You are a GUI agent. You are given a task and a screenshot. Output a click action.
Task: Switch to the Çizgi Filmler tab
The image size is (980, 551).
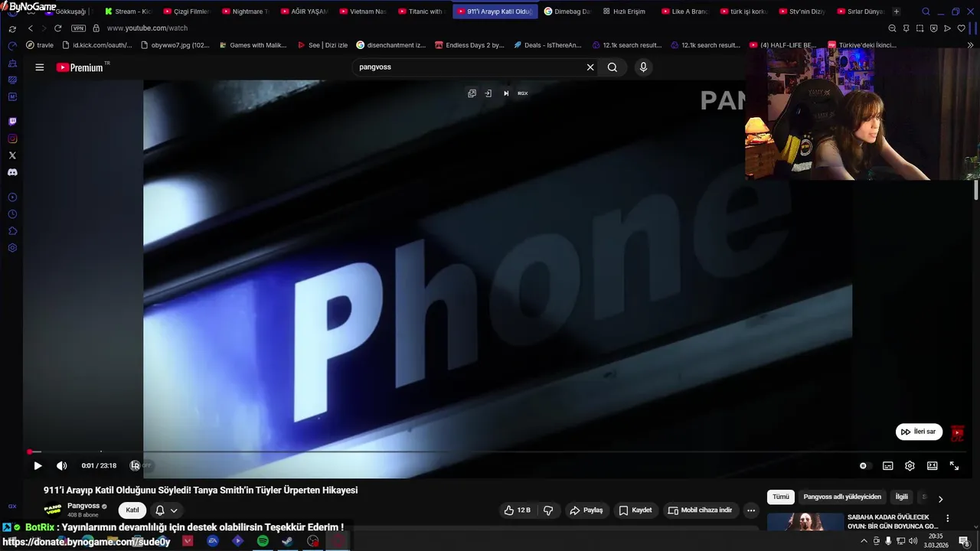(186, 11)
